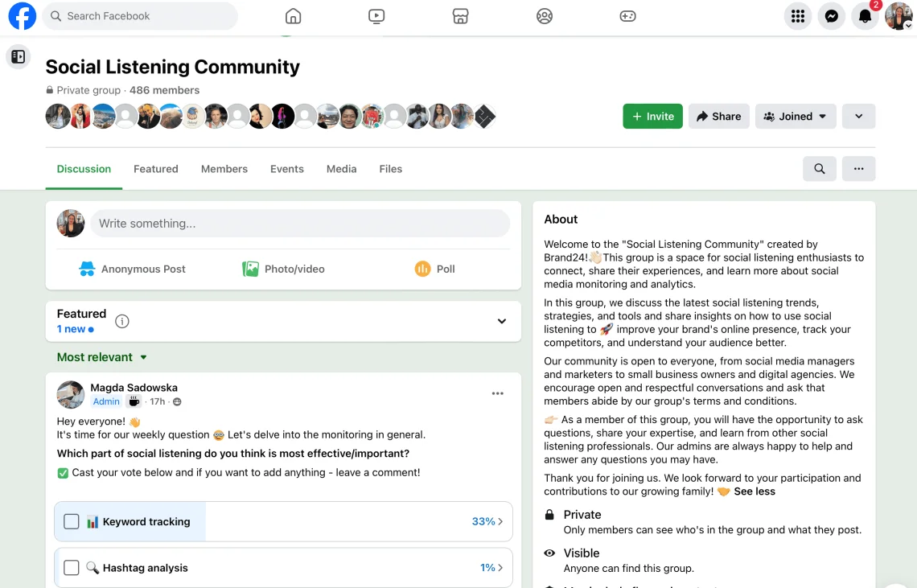Check the Keyword tracking poll option
This screenshot has width=917, height=588.
click(x=72, y=522)
